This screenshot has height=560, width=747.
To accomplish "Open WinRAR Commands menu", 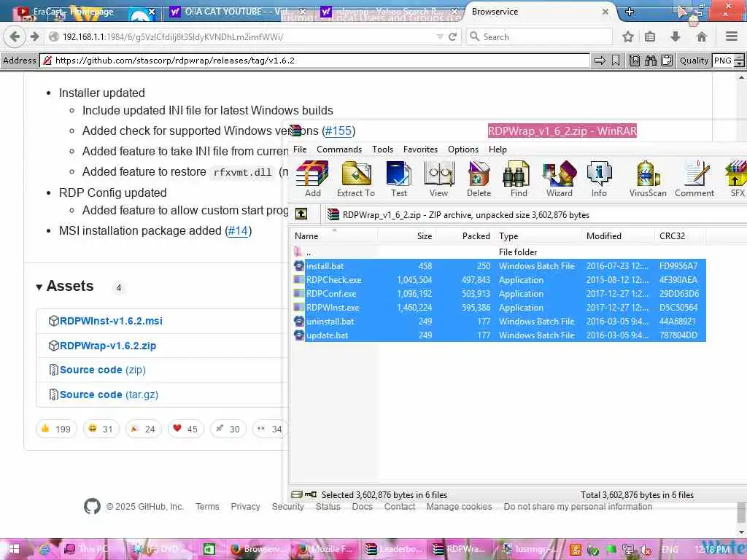I will coord(339,149).
